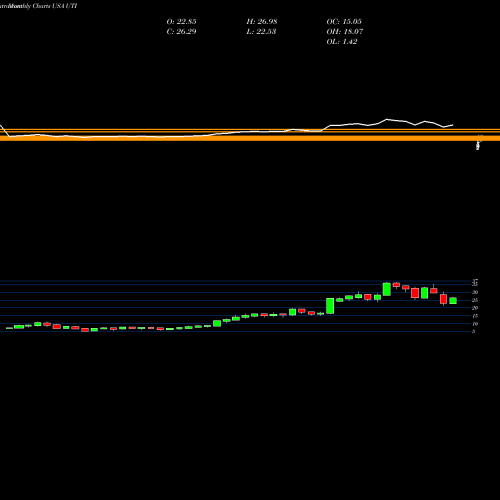Image resolution: width=500 pixels, height=500 pixels.
Task: Click the 'Charts USA UTI' title text
Action: point(55,6)
